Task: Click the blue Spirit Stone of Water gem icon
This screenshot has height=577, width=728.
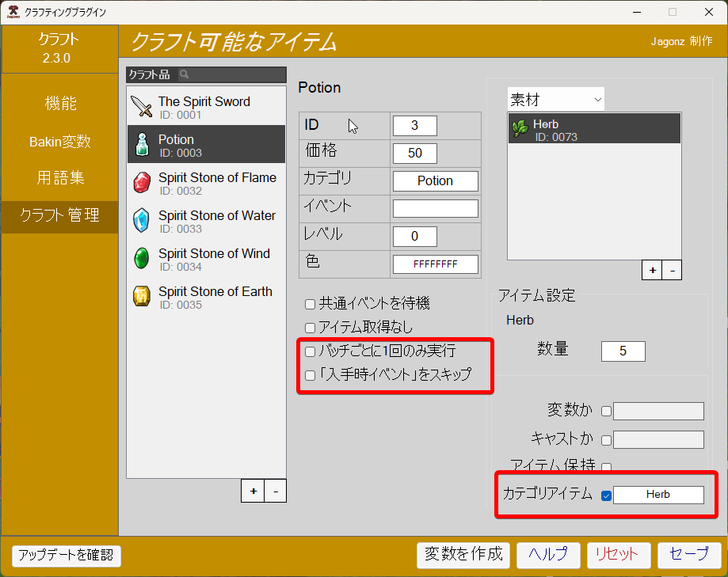Action: 142,220
